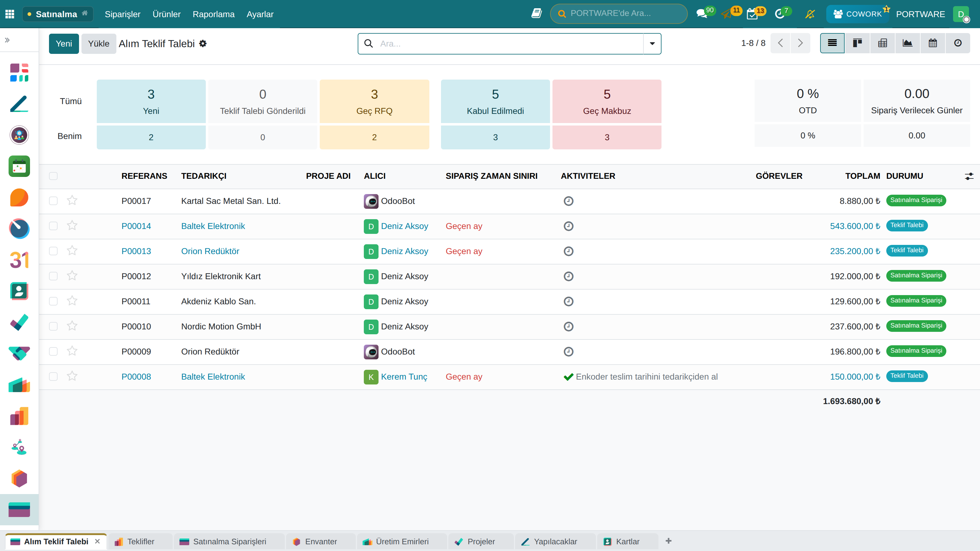
Task: Open the contacts sidebar app icon
Action: pos(19,291)
